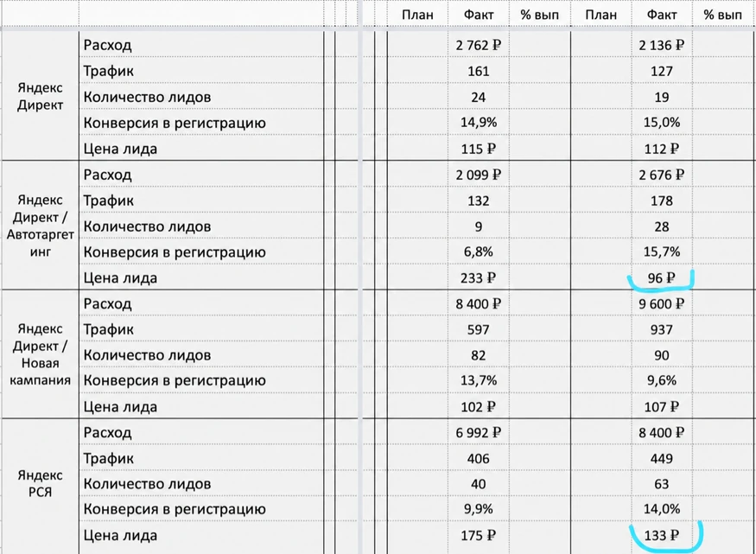
Task: Click the cell with value 24
Action: (x=479, y=97)
